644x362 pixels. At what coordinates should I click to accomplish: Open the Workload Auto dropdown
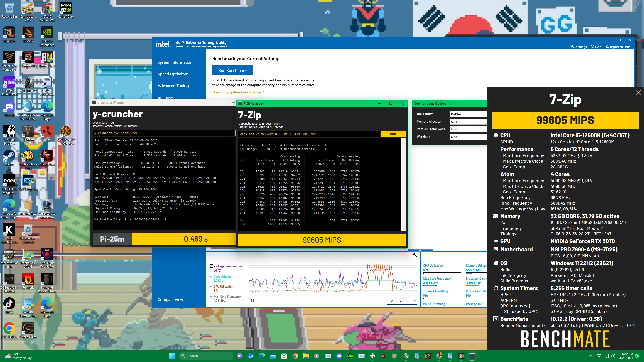(x=468, y=137)
